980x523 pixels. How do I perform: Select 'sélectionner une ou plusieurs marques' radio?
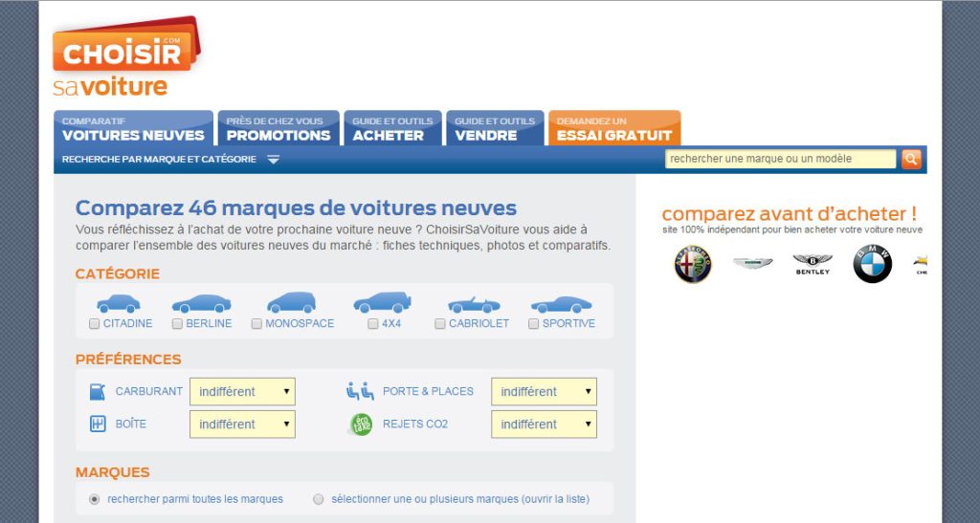coord(319,499)
